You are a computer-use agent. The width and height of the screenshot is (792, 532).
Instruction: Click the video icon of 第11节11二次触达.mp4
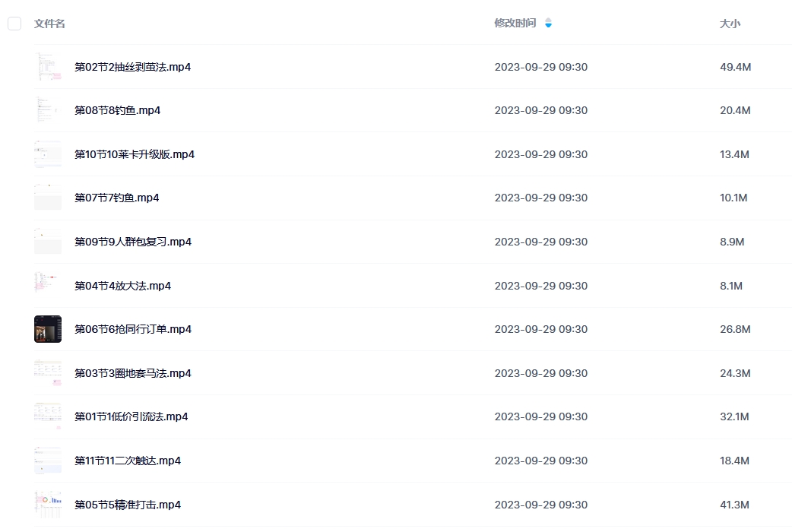tap(48, 461)
